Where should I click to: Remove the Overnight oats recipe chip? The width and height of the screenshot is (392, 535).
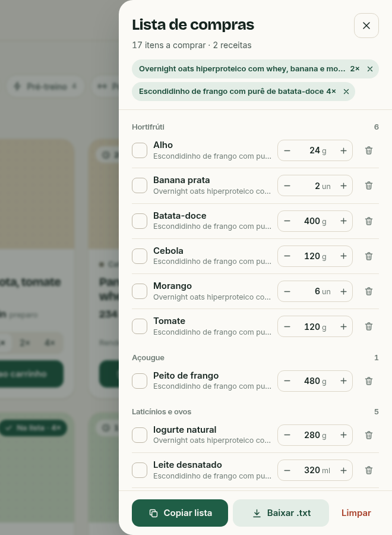click(370, 69)
